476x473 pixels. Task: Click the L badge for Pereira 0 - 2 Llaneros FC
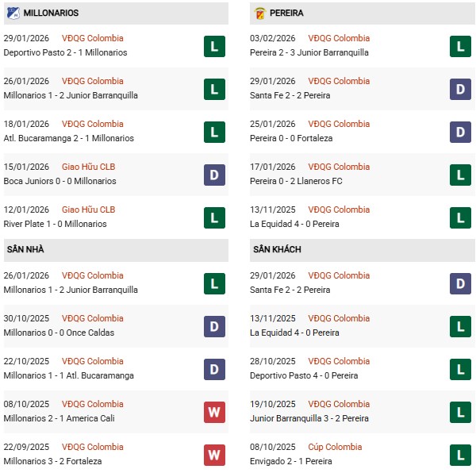point(460,175)
